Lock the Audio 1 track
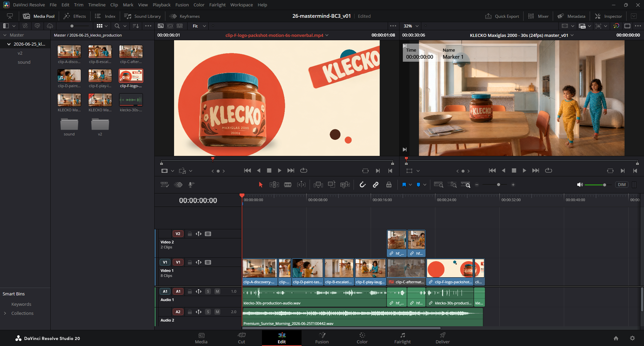644x346 pixels. (x=190, y=291)
